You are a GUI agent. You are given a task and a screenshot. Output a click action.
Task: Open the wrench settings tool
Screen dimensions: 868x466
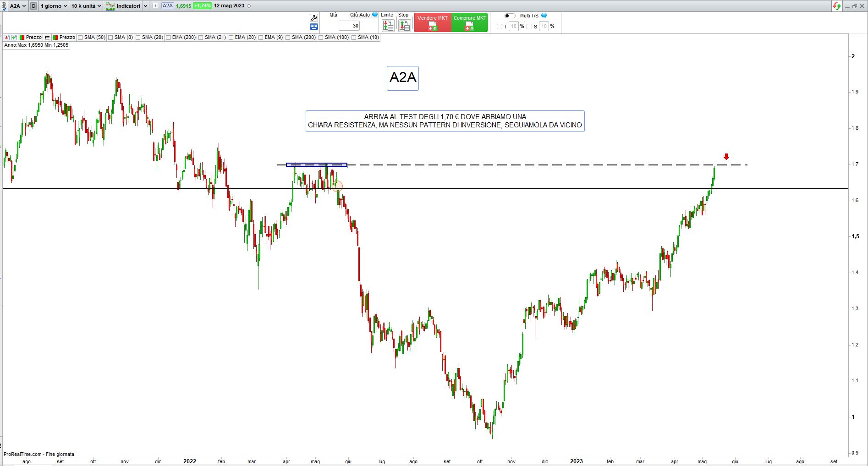click(x=314, y=17)
